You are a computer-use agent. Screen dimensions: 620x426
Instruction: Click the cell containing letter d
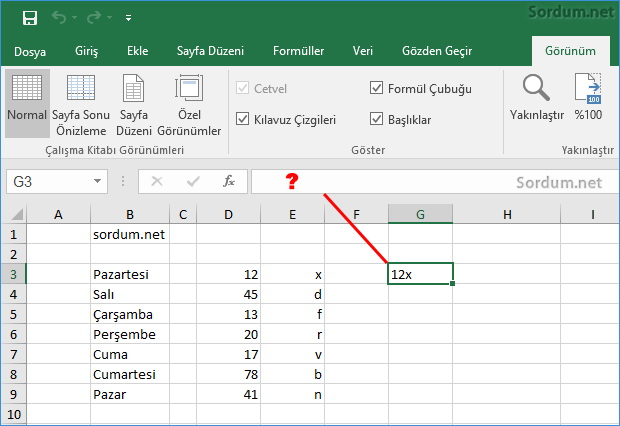292,294
